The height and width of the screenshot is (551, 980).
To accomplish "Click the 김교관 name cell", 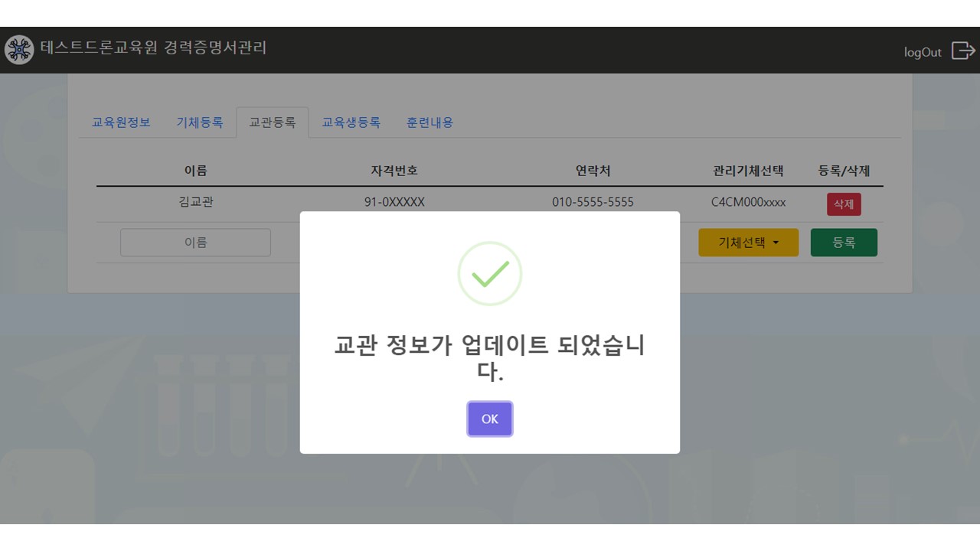I will point(195,203).
